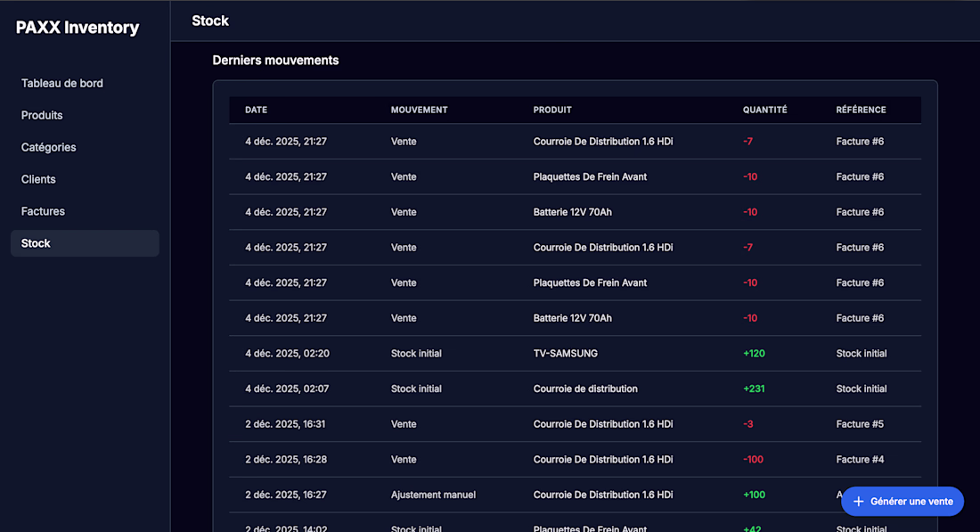Navigate to Clients in sidebar
The image size is (980, 532).
(38, 180)
